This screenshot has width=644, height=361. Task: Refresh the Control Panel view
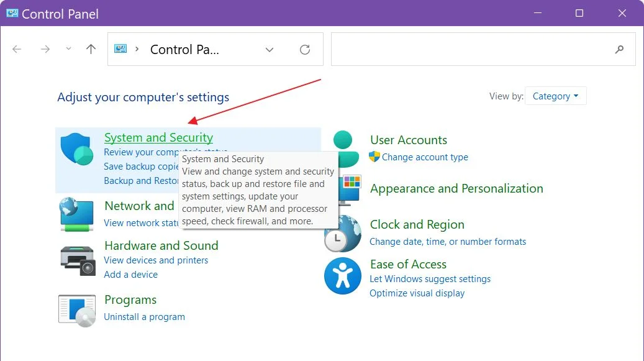(305, 50)
